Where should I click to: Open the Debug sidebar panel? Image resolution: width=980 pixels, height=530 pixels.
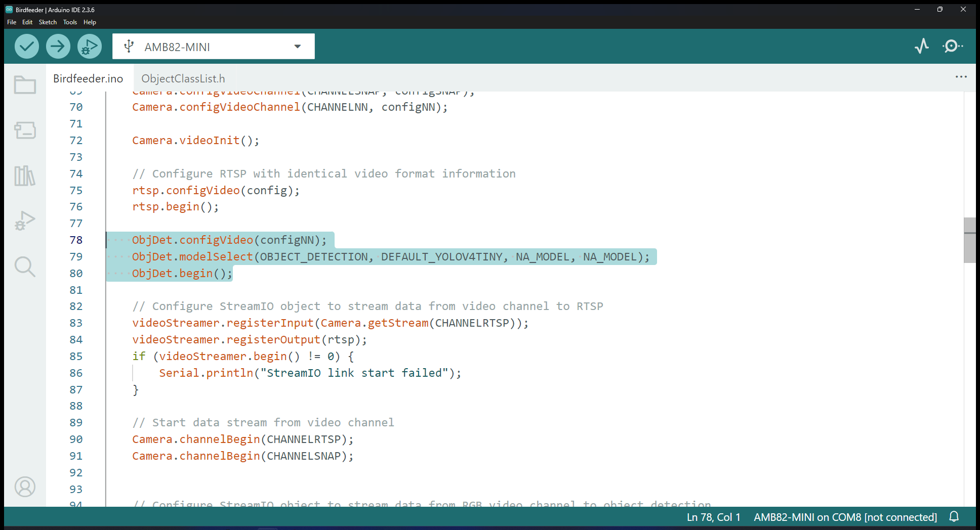pos(25,220)
